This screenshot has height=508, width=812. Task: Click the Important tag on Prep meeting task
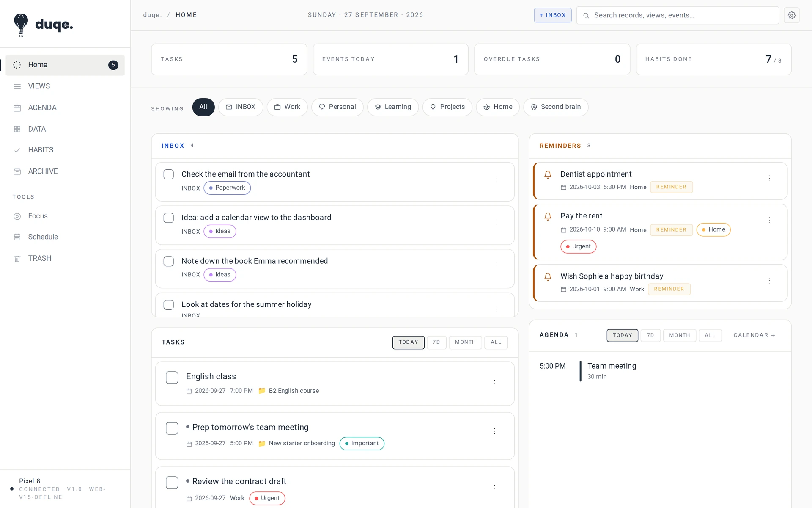pyautogui.click(x=362, y=444)
